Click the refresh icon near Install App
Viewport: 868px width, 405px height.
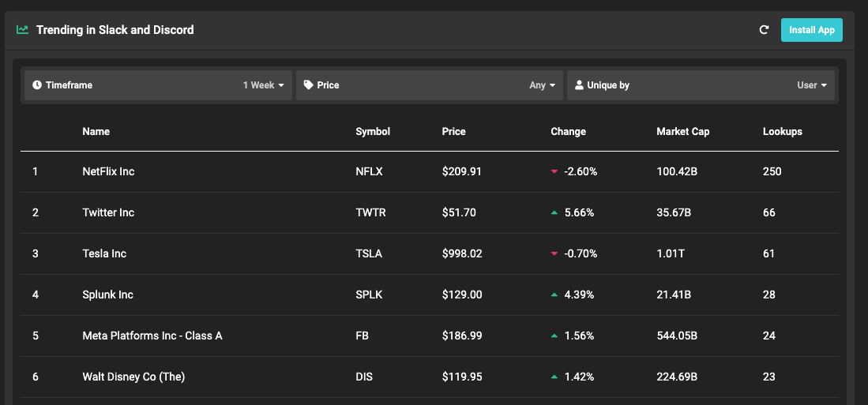coord(764,30)
